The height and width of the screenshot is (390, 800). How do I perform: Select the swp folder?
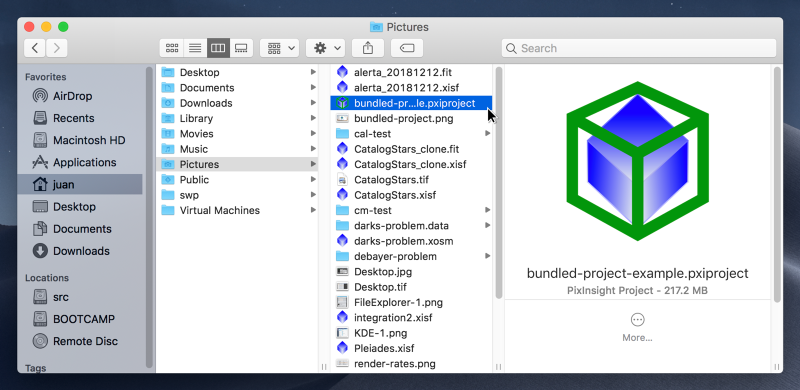(x=237, y=195)
